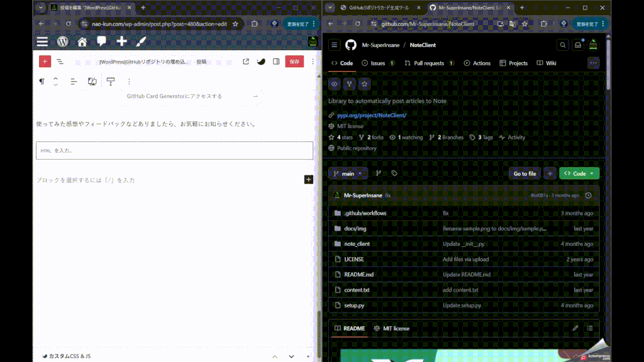This screenshot has width=644, height=362.
Task: Open the green Code dropdown button
Action: 579,173
